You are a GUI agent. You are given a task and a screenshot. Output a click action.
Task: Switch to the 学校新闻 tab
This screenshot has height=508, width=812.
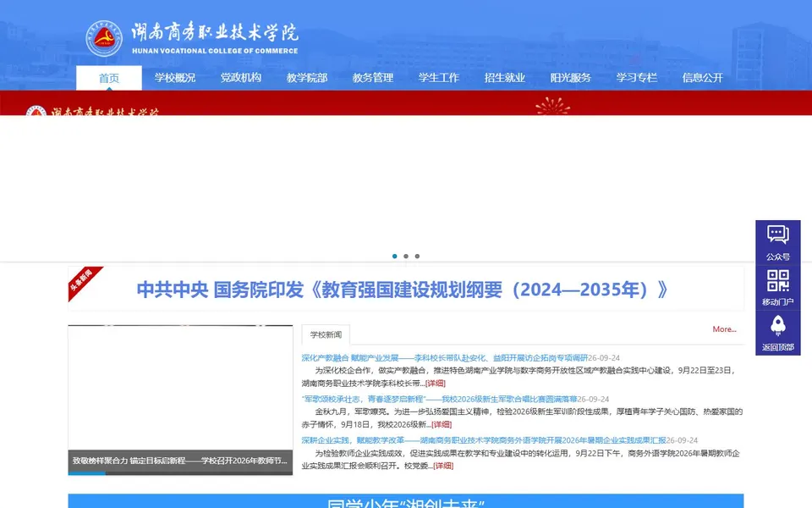(x=326, y=335)
